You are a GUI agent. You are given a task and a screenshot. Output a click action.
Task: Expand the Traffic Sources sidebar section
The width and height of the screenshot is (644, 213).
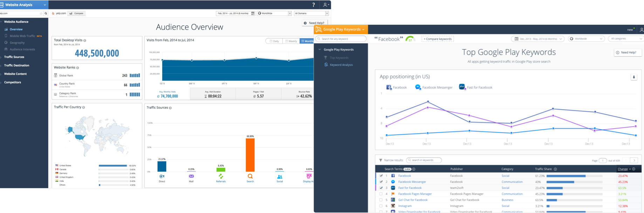(14, 57)
